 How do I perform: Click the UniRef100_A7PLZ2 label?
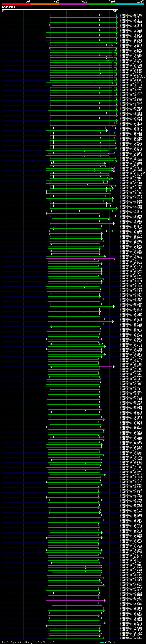(x=131, y=30)
